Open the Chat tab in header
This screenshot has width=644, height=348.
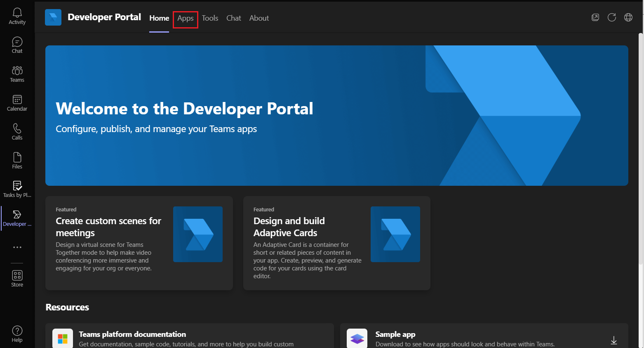point(234,18)
